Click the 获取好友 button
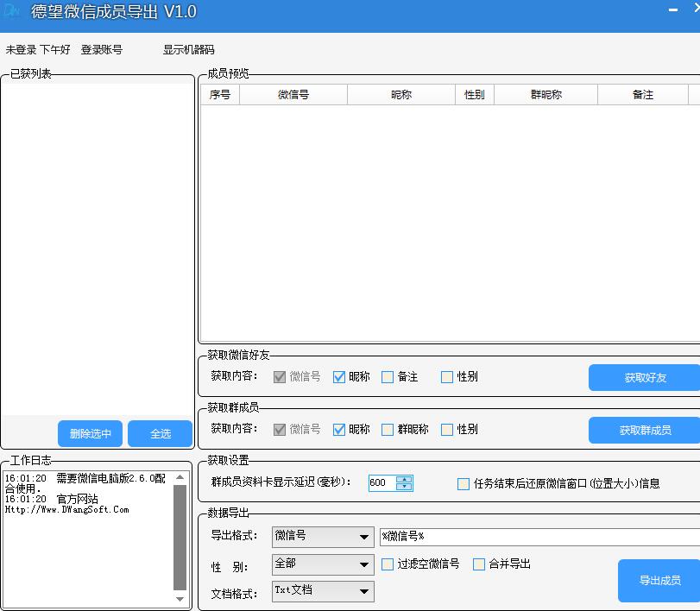The width and height of the screenshot is (700, 611). click(x=643, y=377)
